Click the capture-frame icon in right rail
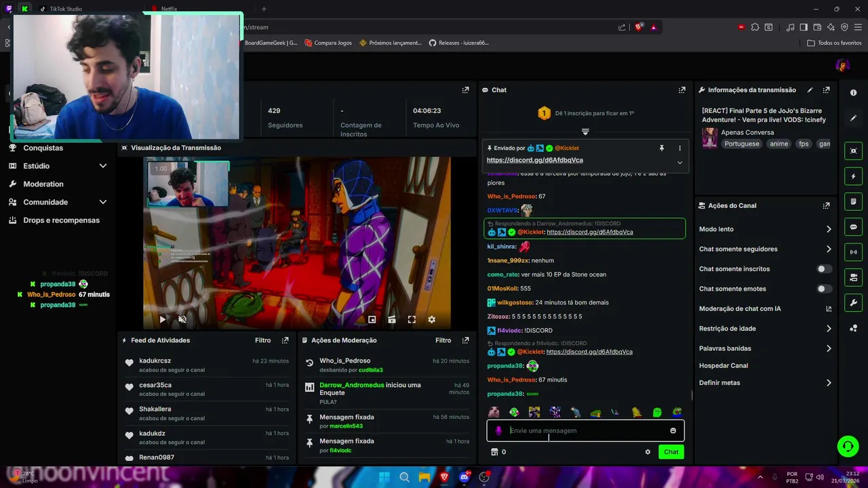The width and height of the screenshot is (868, 488). [x=853, y=151]
